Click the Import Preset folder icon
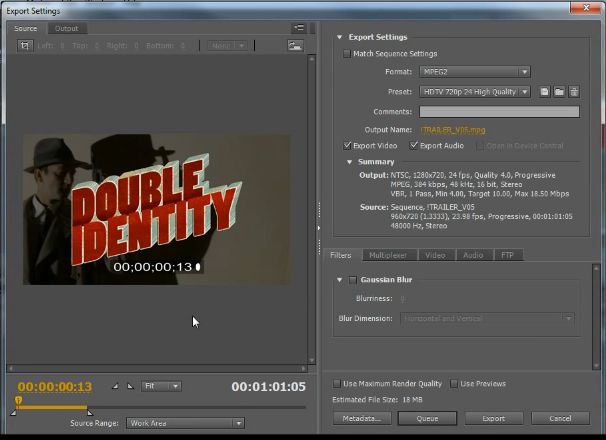The height and width of the screenshot is (440, 606). click(x=559, y=92)
